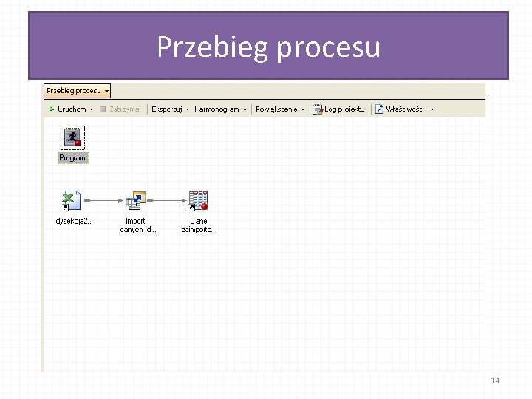
Task: Click the Import danych label
Action: click(137, 225)
